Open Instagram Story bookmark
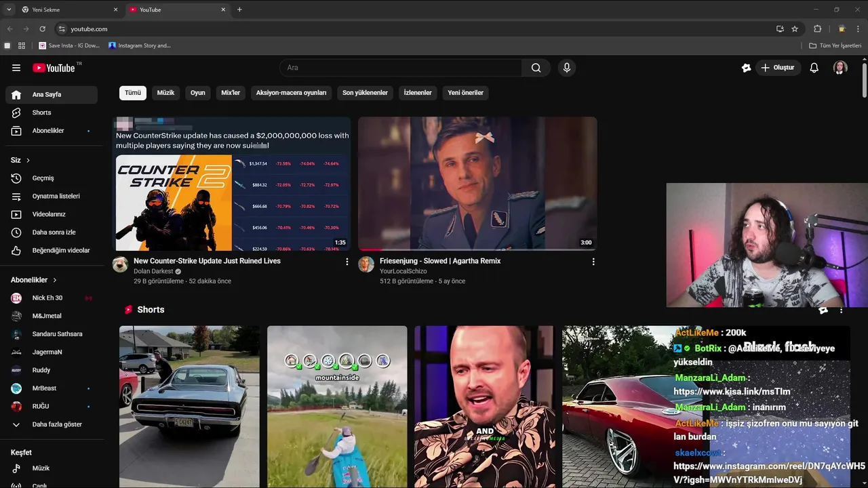The height and width of the screenshot is (488, 868). click(140, 45)
